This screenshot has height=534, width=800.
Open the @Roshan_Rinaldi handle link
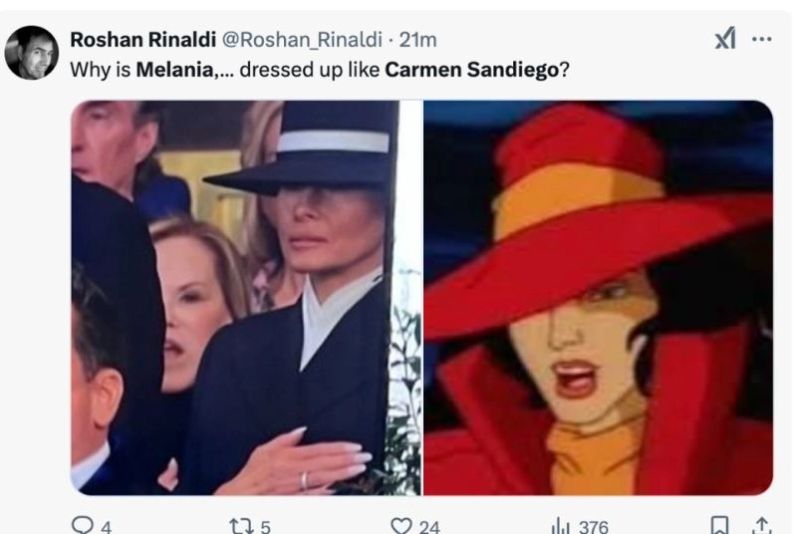click(298, 39)
